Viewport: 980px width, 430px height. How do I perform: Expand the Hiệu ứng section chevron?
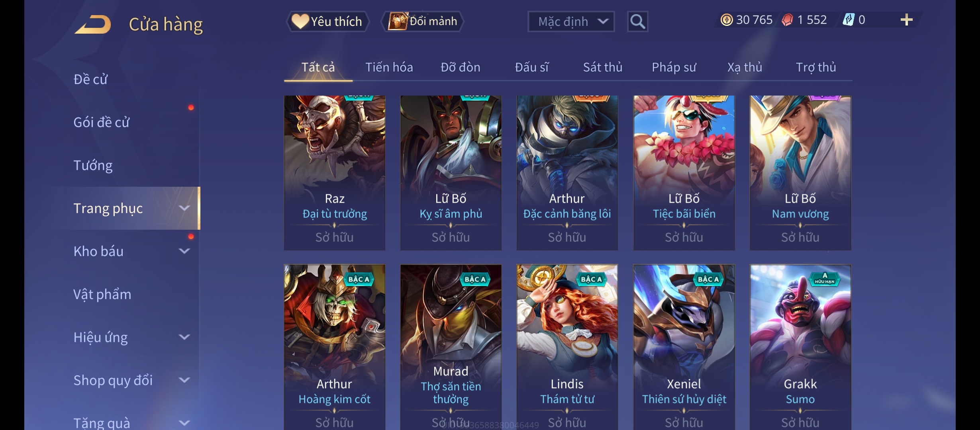[x=184, y=337]
